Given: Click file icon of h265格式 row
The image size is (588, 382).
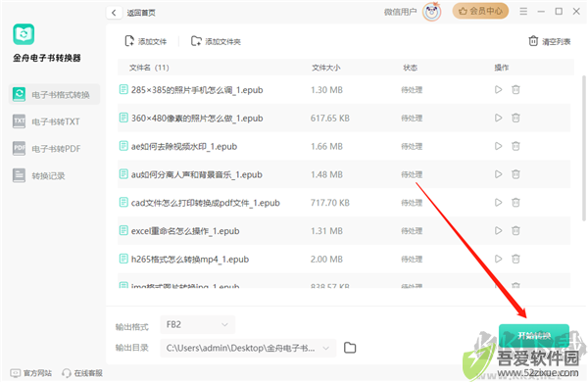Looking at the screenshot, I should [123, 259].
